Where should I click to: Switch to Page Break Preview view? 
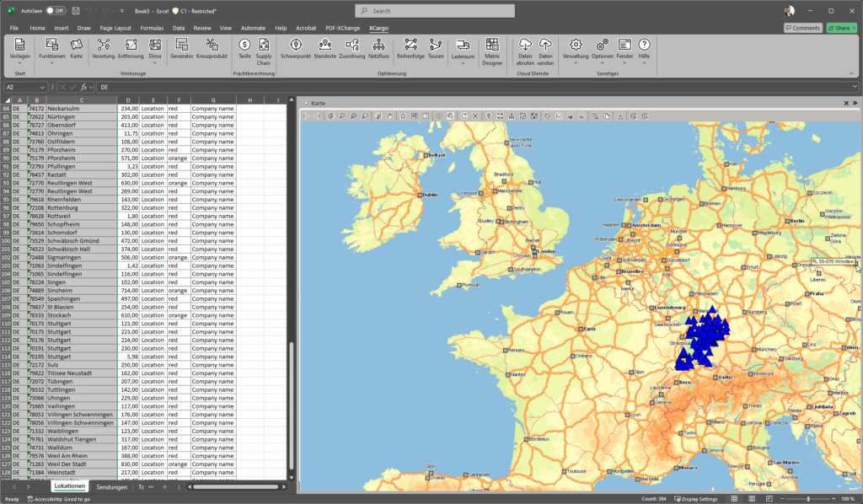point(768,499)
